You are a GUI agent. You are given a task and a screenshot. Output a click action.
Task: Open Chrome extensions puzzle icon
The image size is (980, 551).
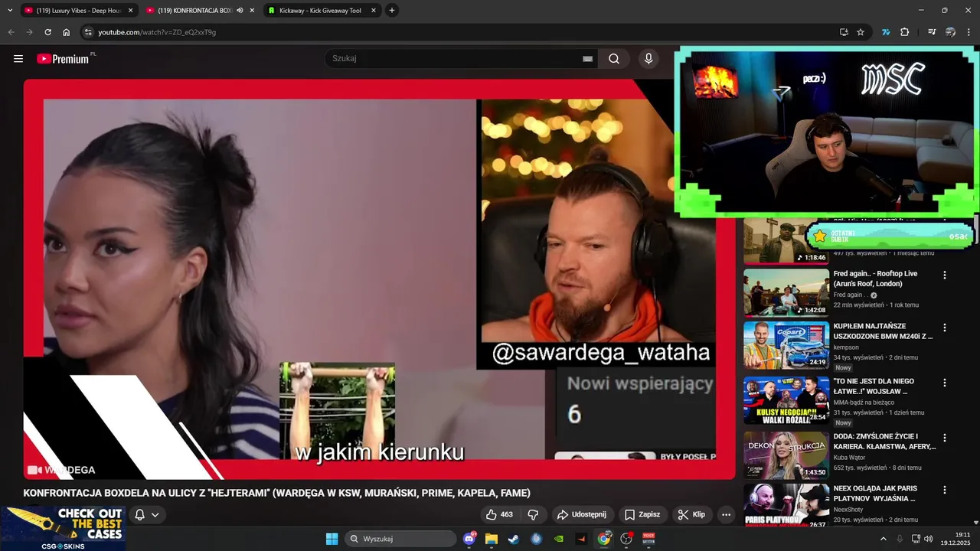905,32
